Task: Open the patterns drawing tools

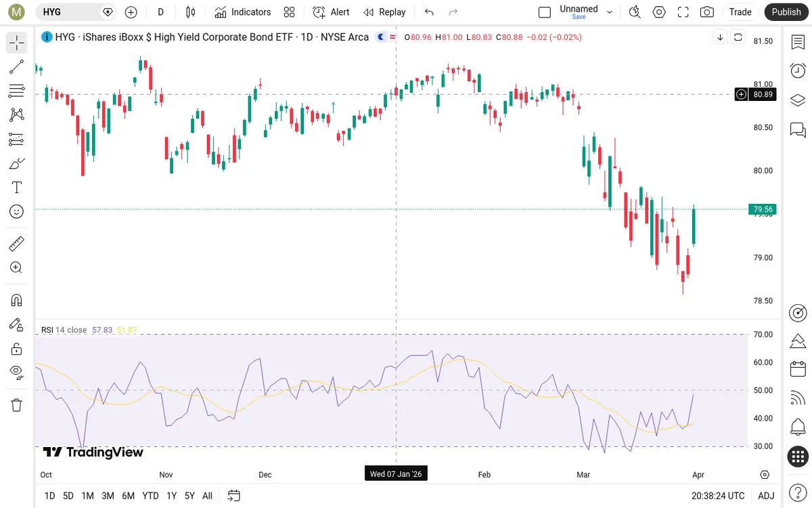Action: click(x=17, y=115)
